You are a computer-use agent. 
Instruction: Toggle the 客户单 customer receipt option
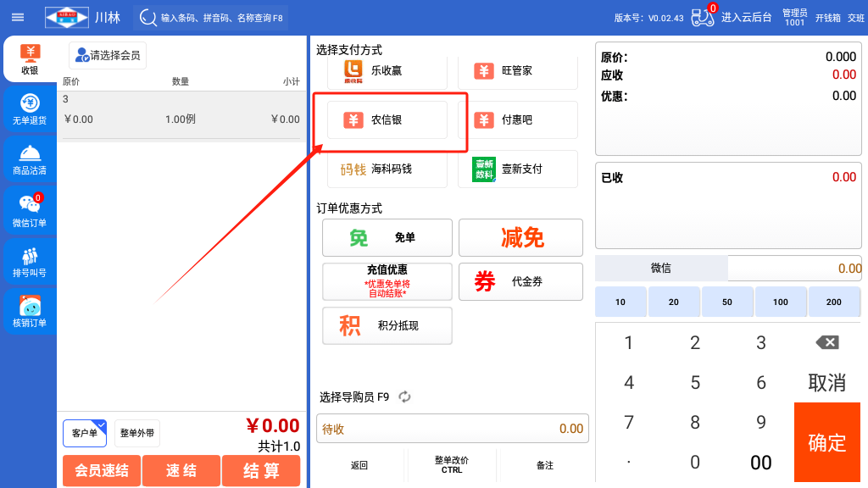coord(85,433)
